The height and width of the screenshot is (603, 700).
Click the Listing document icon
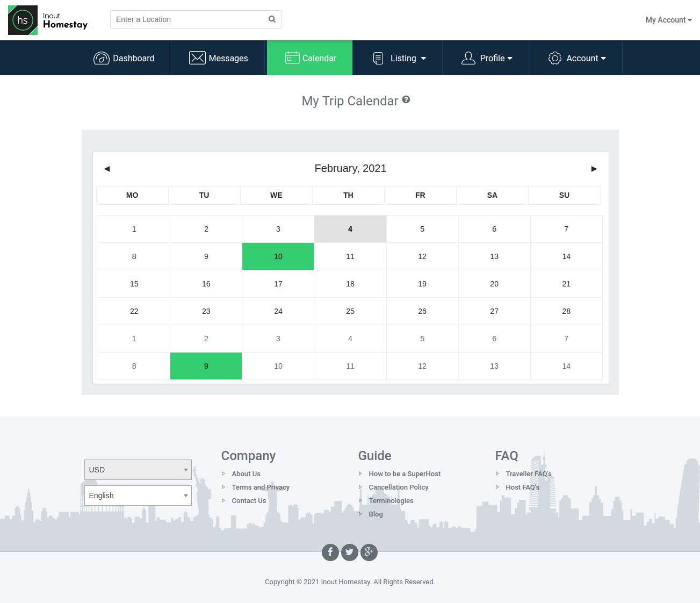click(379, 58)
